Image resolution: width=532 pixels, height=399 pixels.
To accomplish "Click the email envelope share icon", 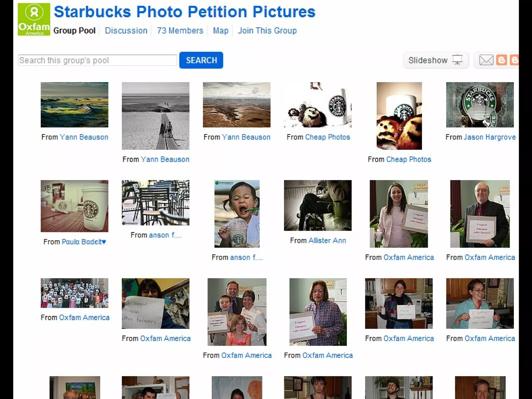I will [x=486, y=60].
